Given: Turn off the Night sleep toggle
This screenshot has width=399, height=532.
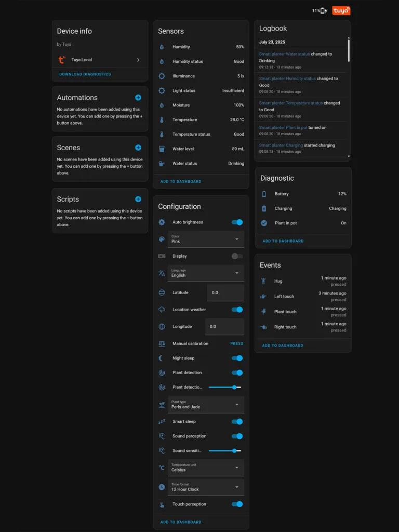Looking at the screenshot, I should (237, 358).
